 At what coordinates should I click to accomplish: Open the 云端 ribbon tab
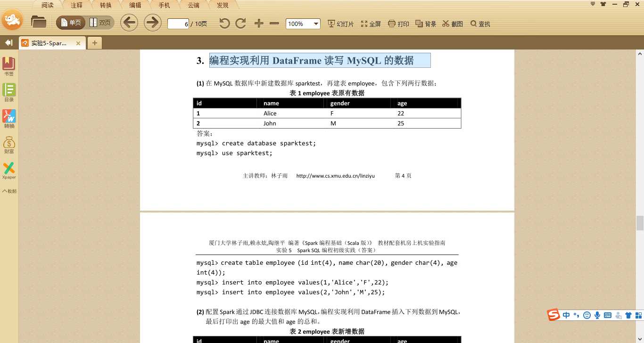point(194,5)
